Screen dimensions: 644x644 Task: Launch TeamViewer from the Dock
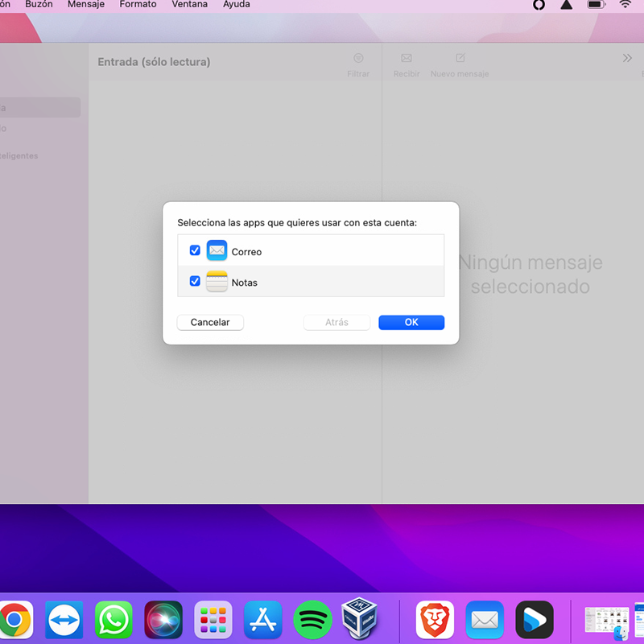64,620
